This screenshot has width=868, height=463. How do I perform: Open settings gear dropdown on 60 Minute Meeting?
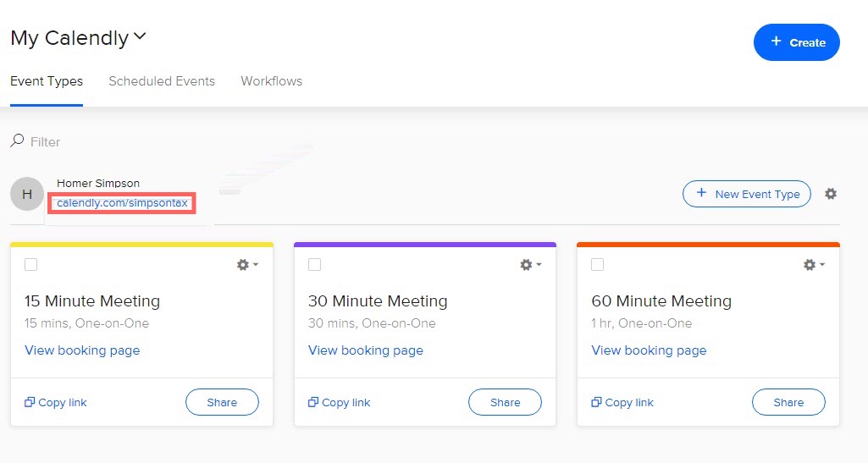click(814, 265)
